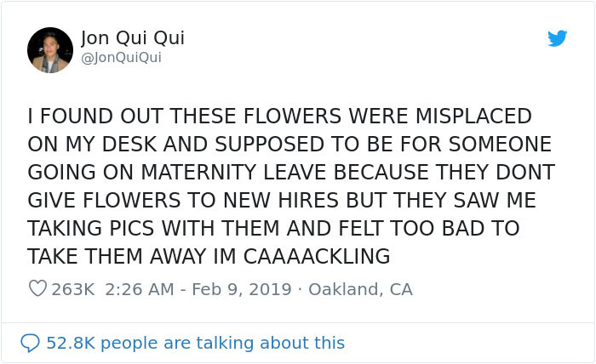
Task: Open "52.8K people are talking about this"
Action: (x=195, y=343)
